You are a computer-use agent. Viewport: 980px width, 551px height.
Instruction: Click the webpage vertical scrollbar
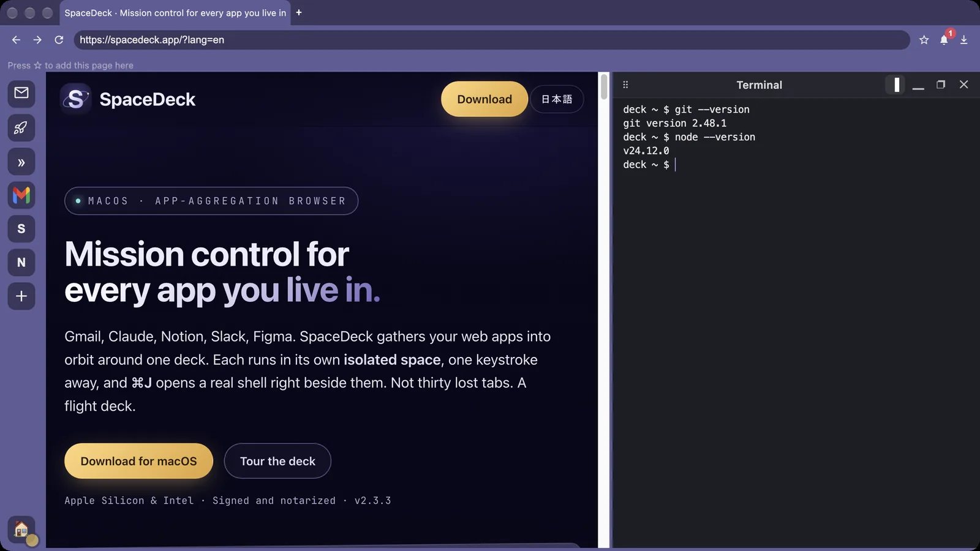604,87
